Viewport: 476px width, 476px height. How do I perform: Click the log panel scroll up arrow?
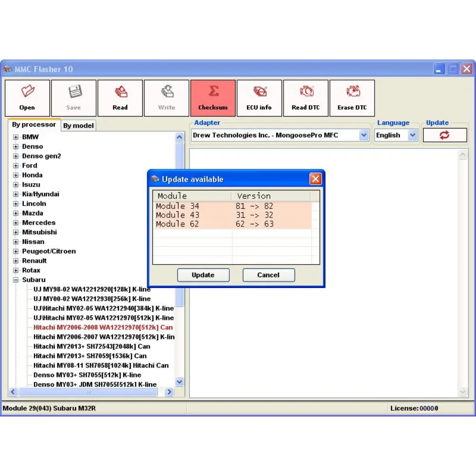[463, 155]
